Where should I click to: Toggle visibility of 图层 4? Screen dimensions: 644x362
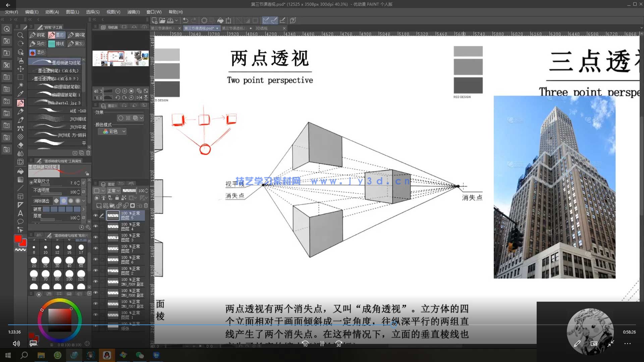pos(95,226)
